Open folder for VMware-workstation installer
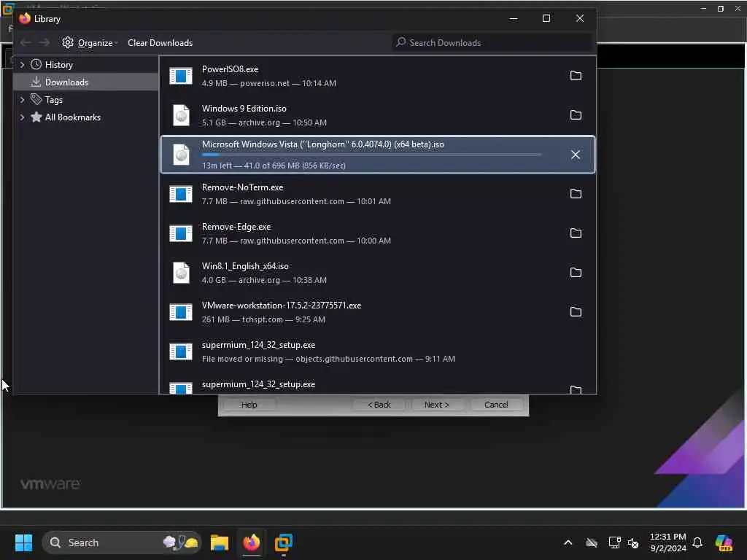Screen dimensions: 747x560 576,312
